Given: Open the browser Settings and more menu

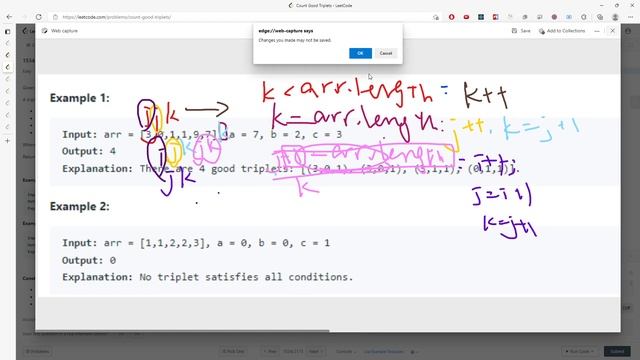Looking at the screenshot, I should [630, 17].
